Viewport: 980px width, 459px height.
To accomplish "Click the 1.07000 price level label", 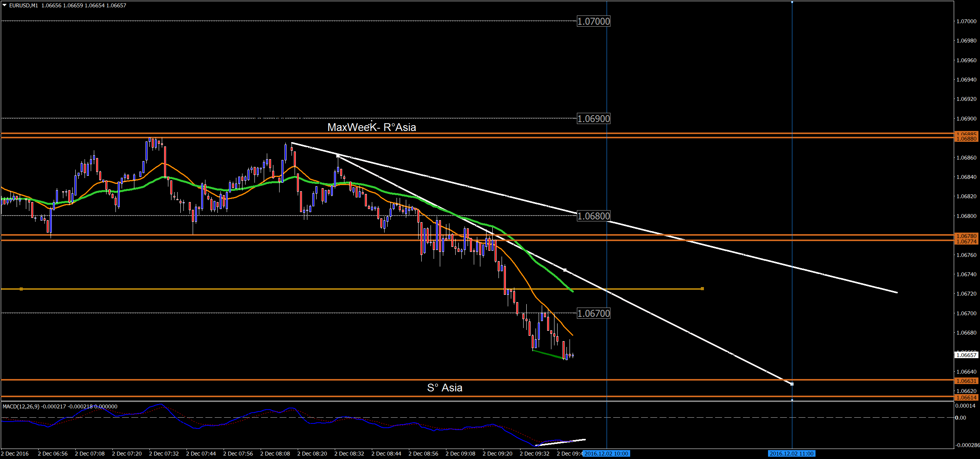I will 593,21.
